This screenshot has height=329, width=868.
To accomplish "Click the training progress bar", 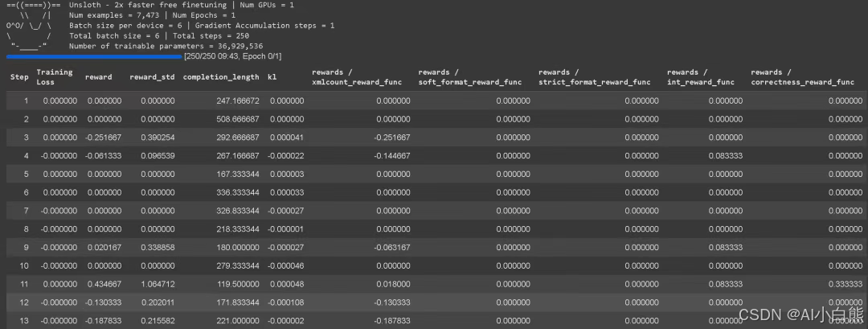I will tap(94, 56).
